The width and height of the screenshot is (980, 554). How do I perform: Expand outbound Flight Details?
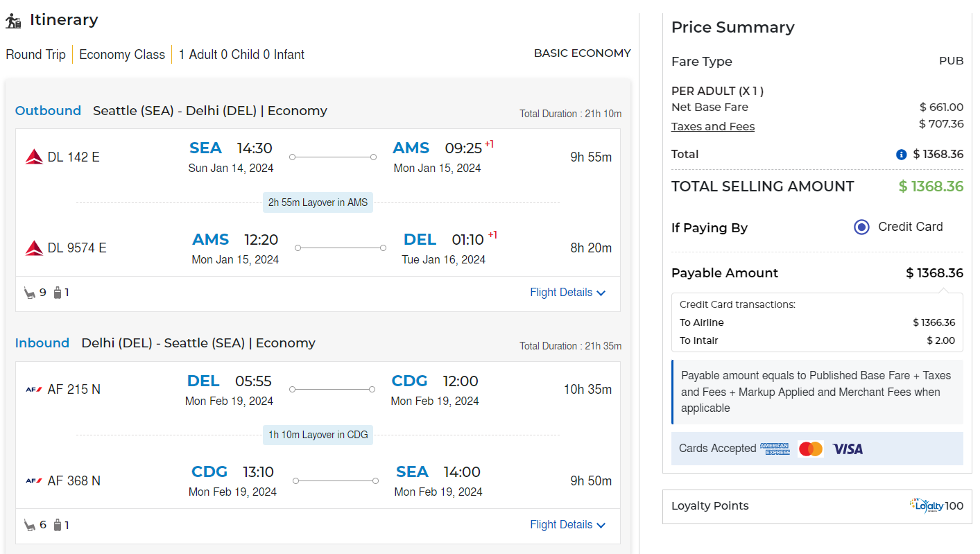click(567, 293)
